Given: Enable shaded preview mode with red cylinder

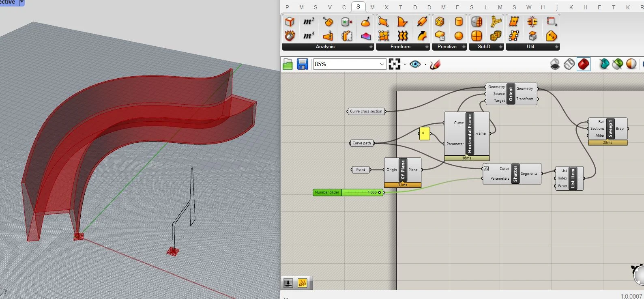Looking at the screenshot, I should click(583, 64).
